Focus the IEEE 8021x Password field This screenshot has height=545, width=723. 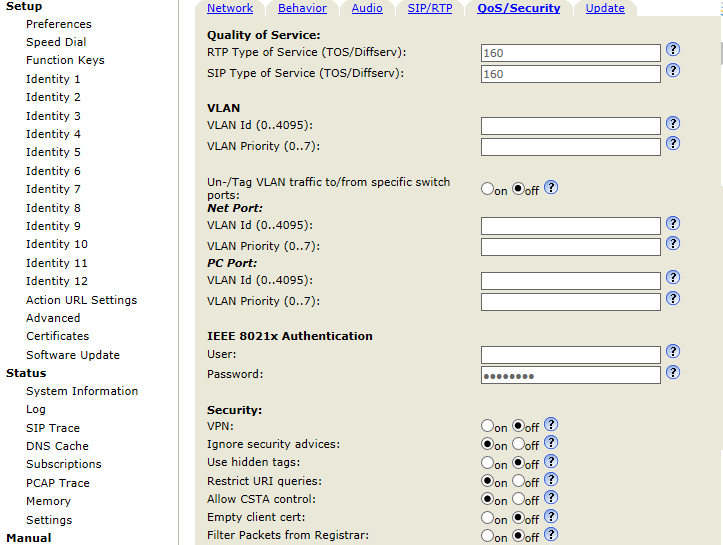pyautogui.click(x=570, y=375)
